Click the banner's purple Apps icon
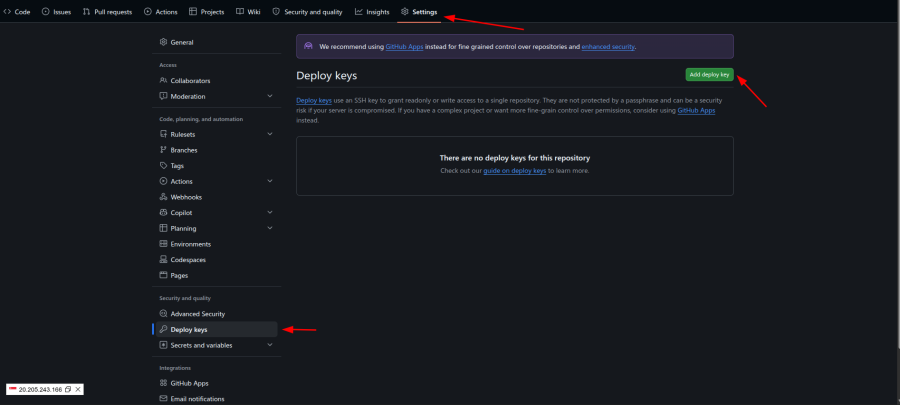900x405 pixels. (x=308, y=46)
